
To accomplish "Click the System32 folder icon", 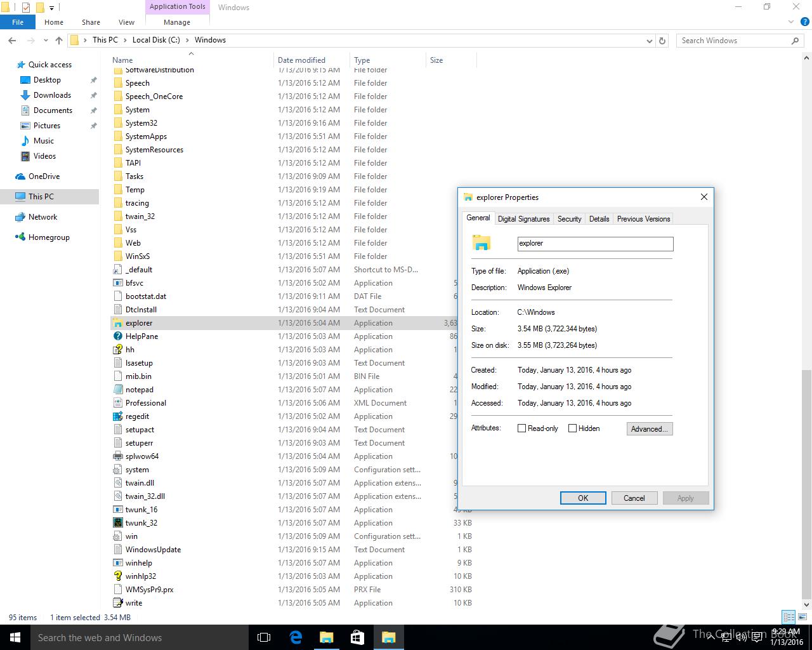I will pos(117,123).
